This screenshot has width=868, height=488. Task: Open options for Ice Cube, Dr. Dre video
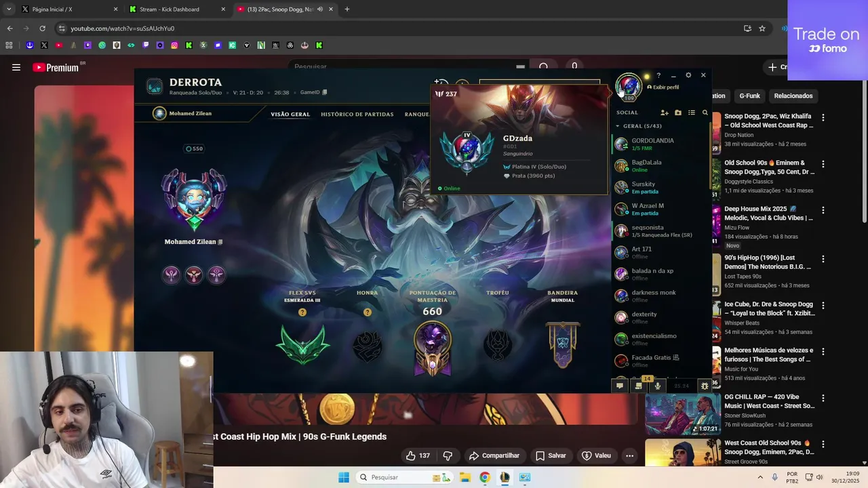click(823, 305)
